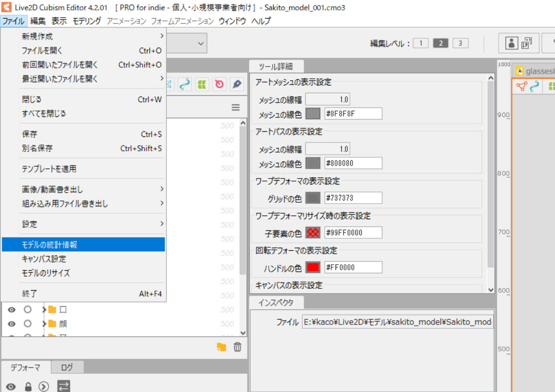Expand the 顔 folder in parts tree
Image resolution: width=555 pixels, height=392 pixels.
[x=44, y=324]
